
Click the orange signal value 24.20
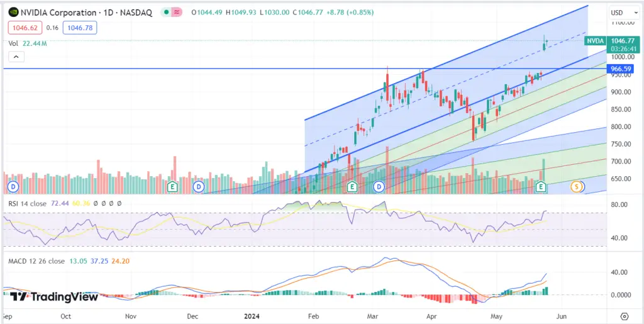[121, 260]
